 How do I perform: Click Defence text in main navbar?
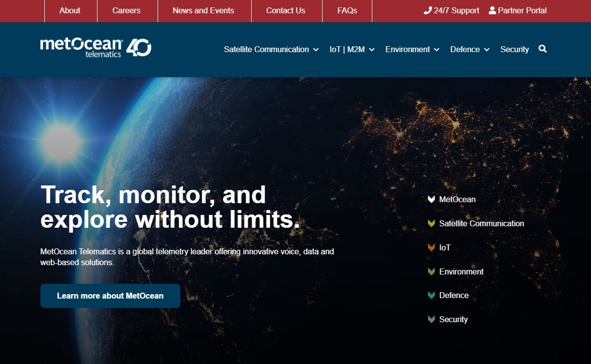[x=465, y=49]
